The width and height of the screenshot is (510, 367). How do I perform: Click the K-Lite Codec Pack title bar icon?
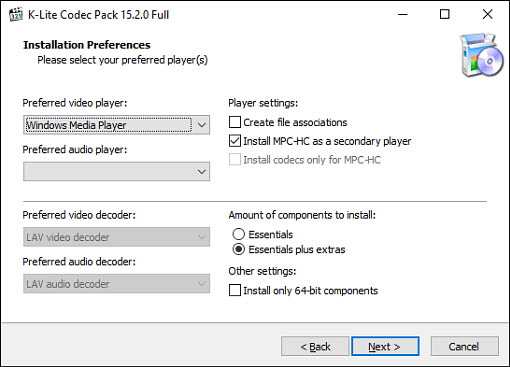click(x=15, y=14)
